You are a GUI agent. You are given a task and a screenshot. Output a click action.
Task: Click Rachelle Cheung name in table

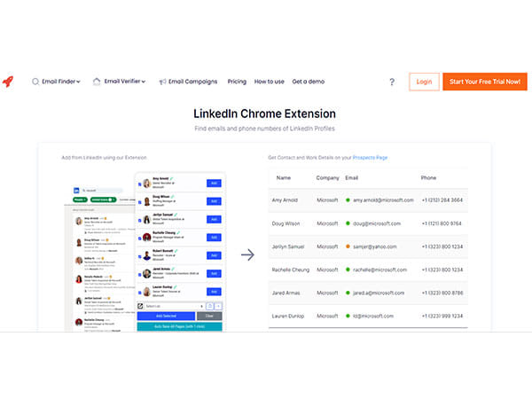coord(291,270)
